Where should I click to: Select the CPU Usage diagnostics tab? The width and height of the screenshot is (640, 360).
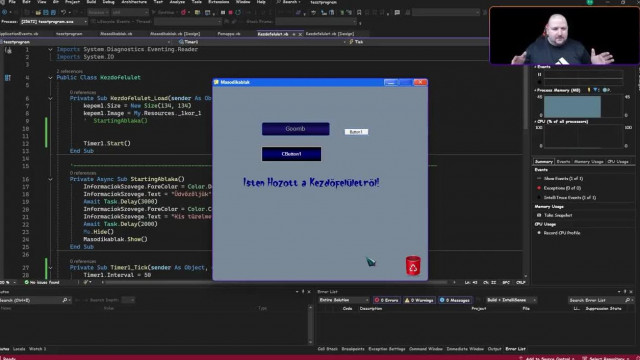618,162
